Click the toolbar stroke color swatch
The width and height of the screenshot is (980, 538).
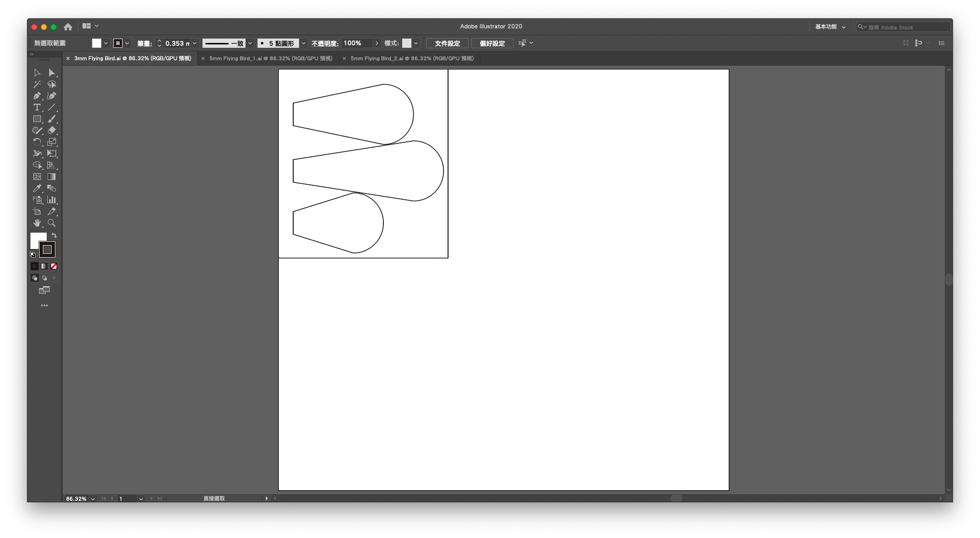[x=47, y=250]
